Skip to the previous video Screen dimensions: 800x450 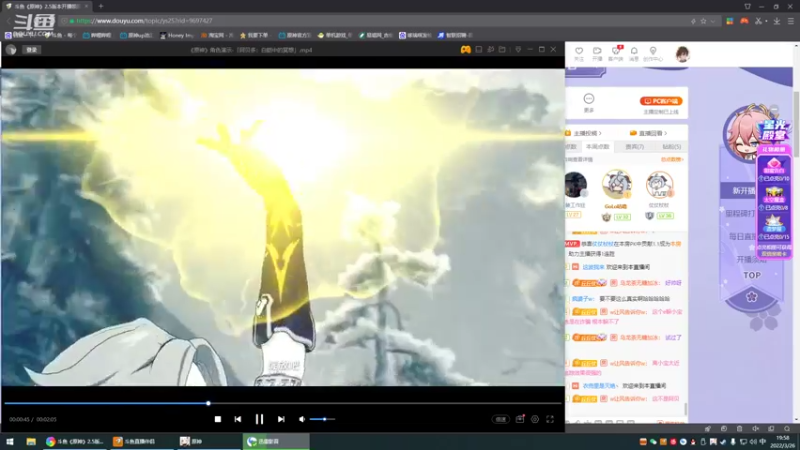click(x=238, y=419)
